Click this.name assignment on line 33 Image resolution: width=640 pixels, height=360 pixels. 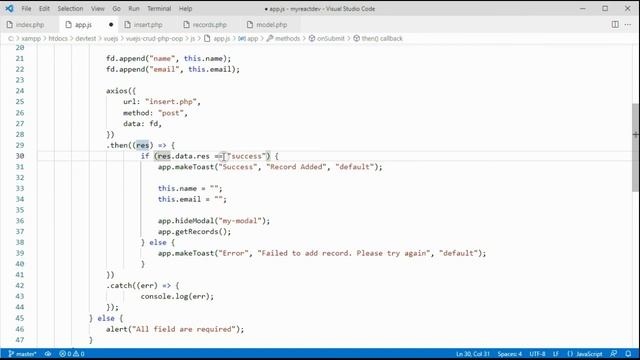pos(190,188)
